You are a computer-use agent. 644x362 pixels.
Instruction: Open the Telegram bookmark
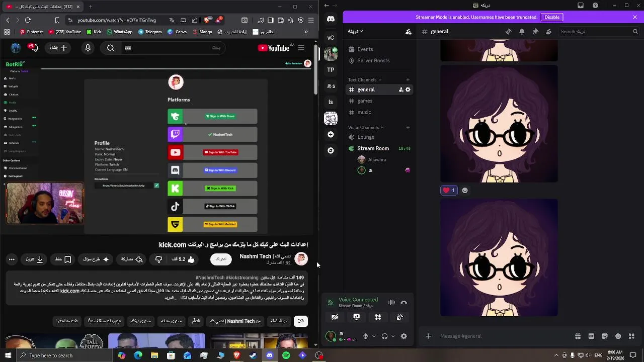[150, 32]
